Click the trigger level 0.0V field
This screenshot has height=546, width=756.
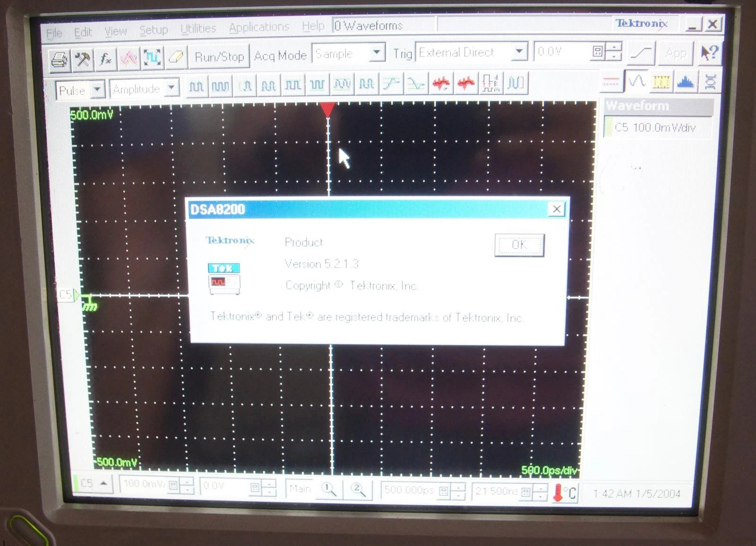tap(562, 52)
